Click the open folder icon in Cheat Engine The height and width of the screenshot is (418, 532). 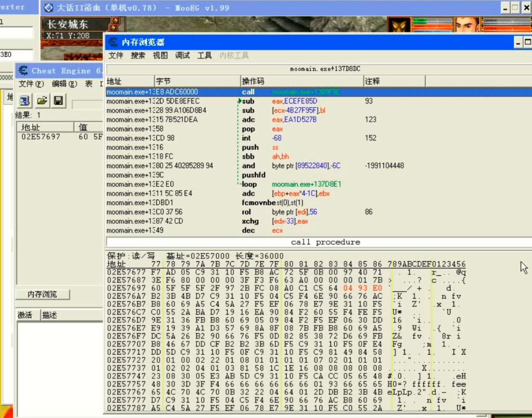pyautogui.click(x=42, y=100)
